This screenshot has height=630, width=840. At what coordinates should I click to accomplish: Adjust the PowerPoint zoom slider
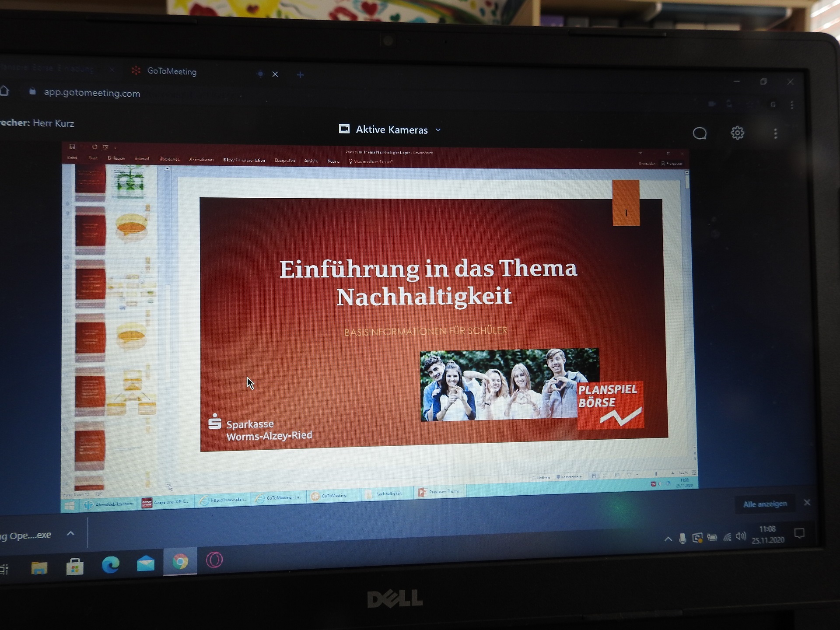pos(655,474)
